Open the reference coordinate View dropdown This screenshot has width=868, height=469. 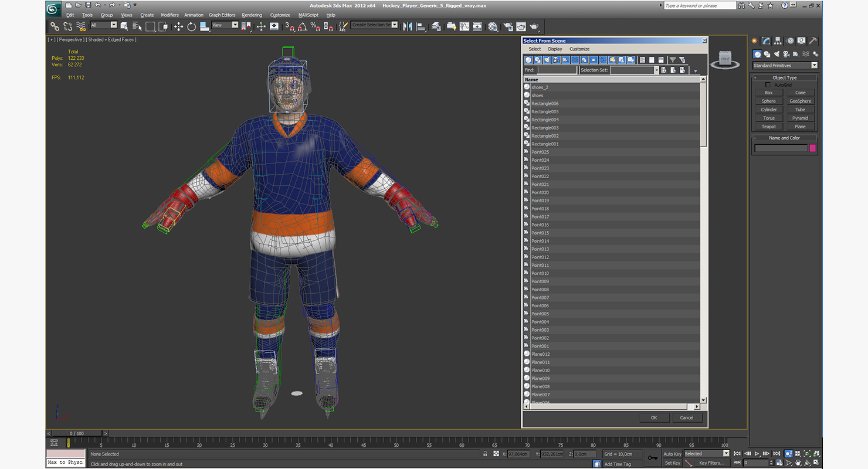tap(225, 25)
